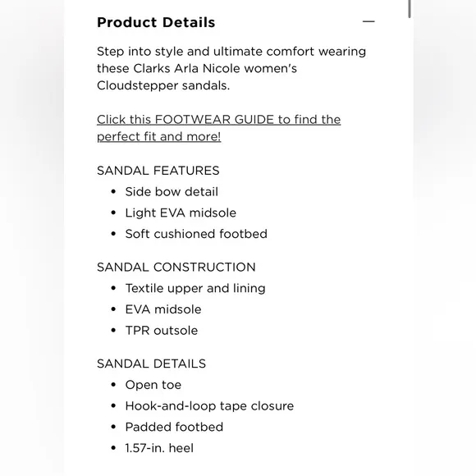Click the 'Hook-and-loop tape closure' item
476x476 pixels.
coord(209,406)
